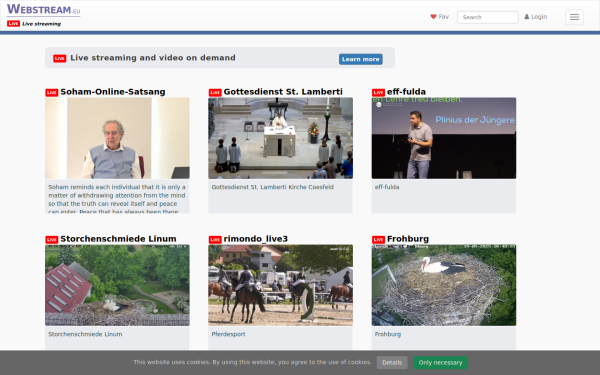This screenshot has width=600, height=375.
Task: Open Gottesdienst St. Lamberti stream title
Action: tap(283, 92)
